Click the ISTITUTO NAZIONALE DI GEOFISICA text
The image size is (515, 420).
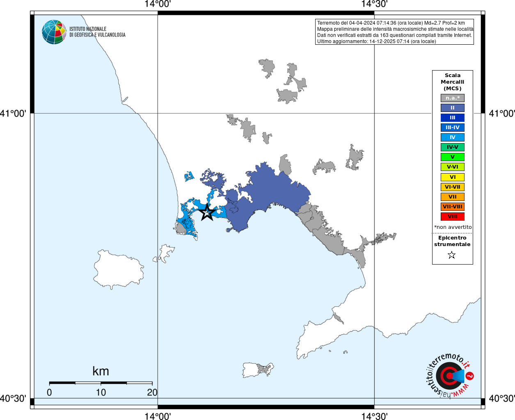coord(97,32)
